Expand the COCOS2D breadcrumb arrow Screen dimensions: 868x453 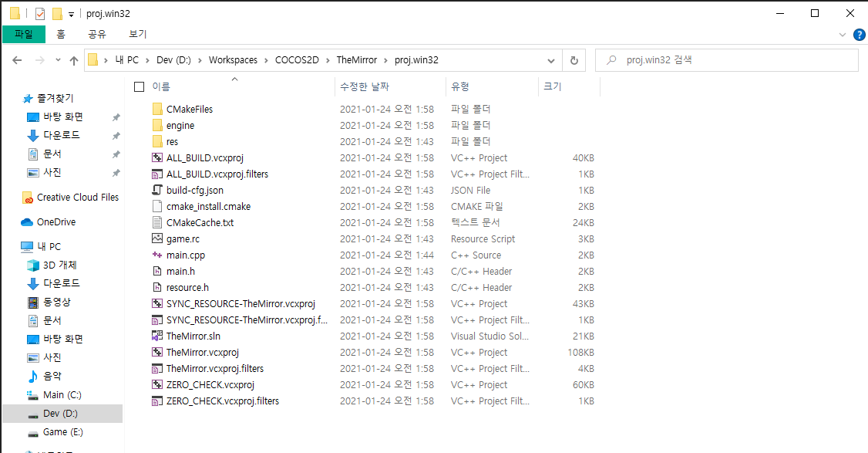tap(328, 60)
